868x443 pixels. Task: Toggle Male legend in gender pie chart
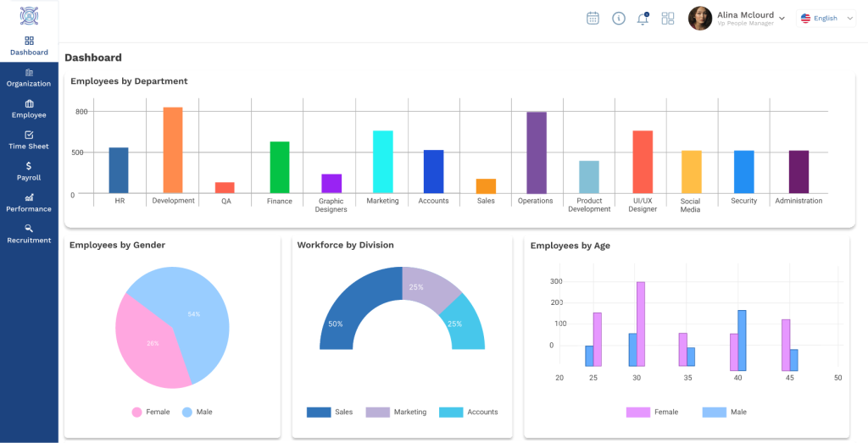(x=197, y=412)
